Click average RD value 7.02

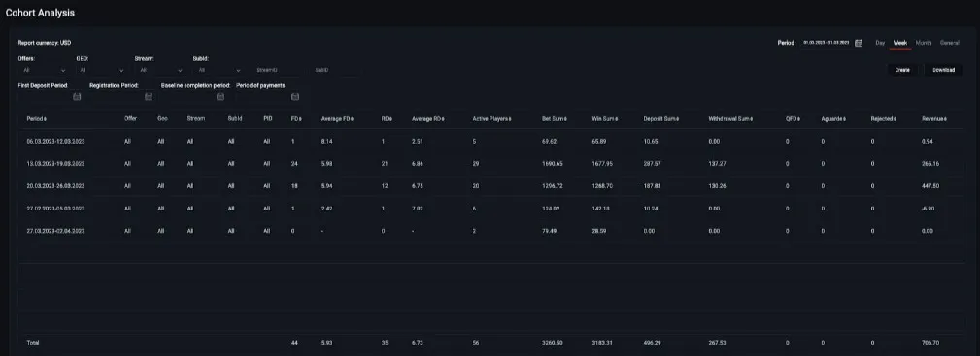pyautogui.click(x=418, y=208)
